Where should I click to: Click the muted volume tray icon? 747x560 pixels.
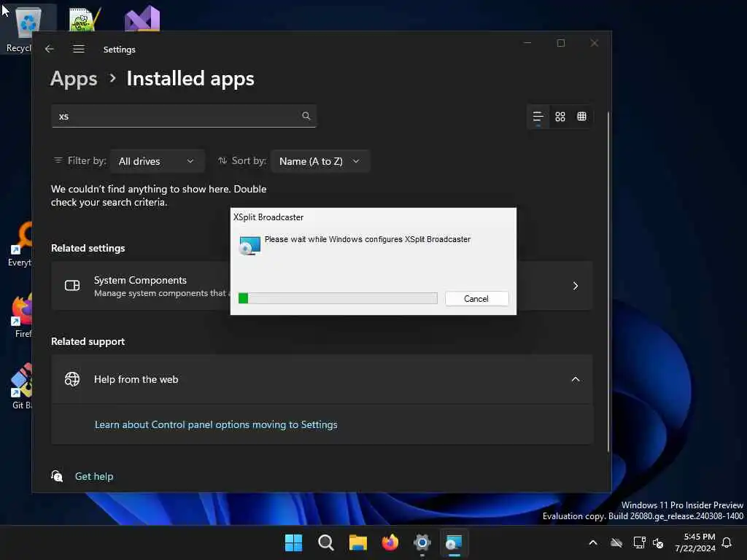point(659,542)
